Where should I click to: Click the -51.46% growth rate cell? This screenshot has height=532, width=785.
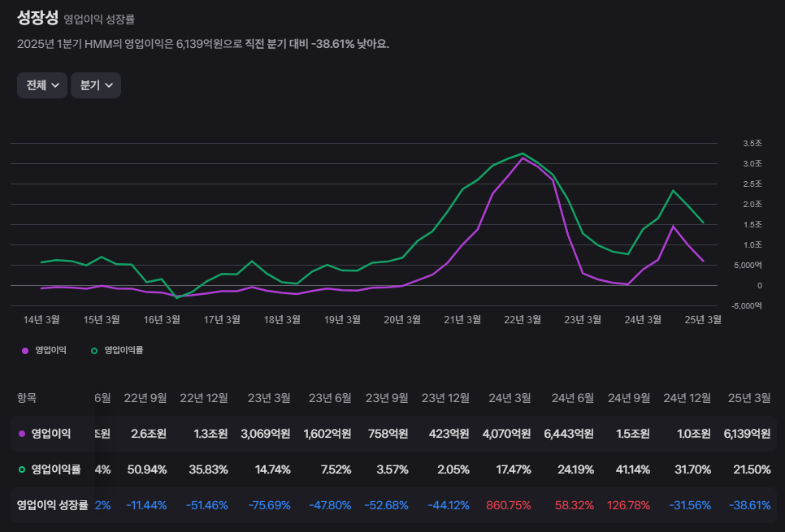tap(206, 505)
